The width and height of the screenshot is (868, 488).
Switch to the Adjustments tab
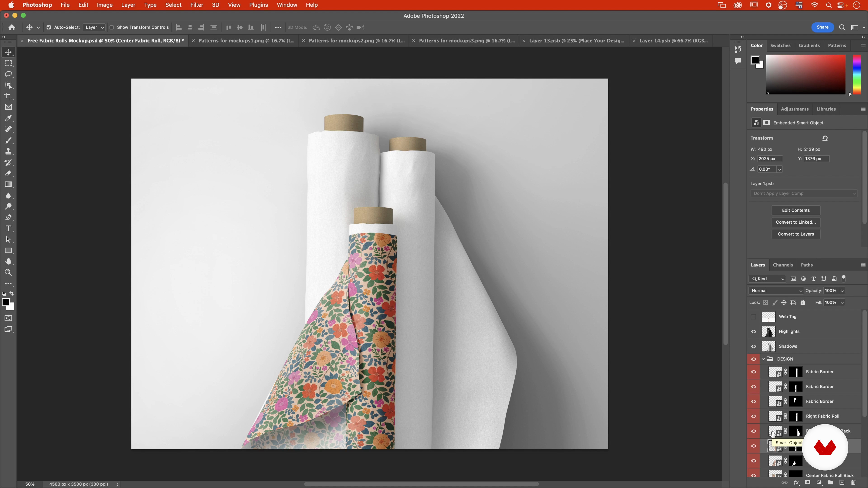point(795,109)
